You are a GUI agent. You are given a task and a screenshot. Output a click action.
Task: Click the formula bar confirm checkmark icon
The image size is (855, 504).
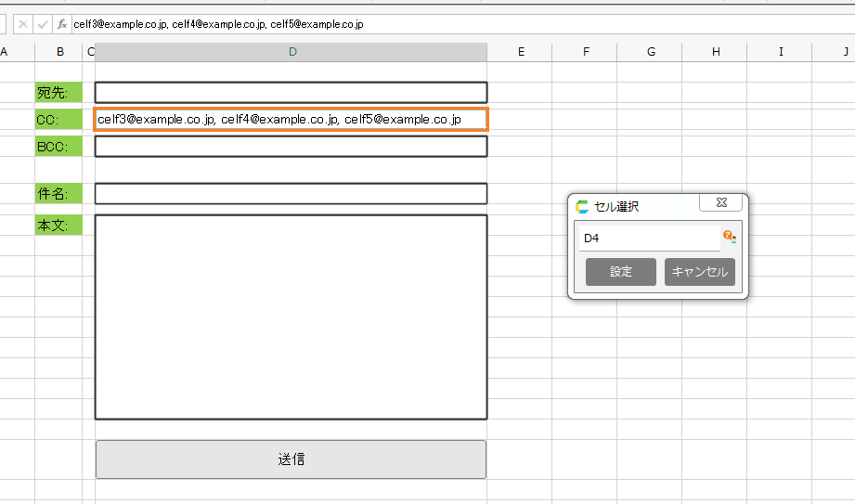pyautogui.click(x=42, y=24)
